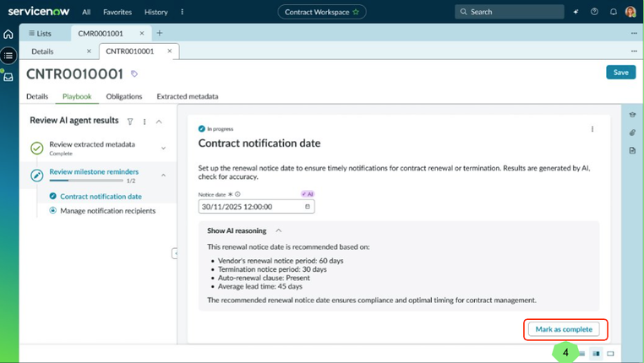Image resolution: width=644 pixels, height=363 pixels.
Task: Click the filter icon in Review AI agent results
Action: point(130,122)
